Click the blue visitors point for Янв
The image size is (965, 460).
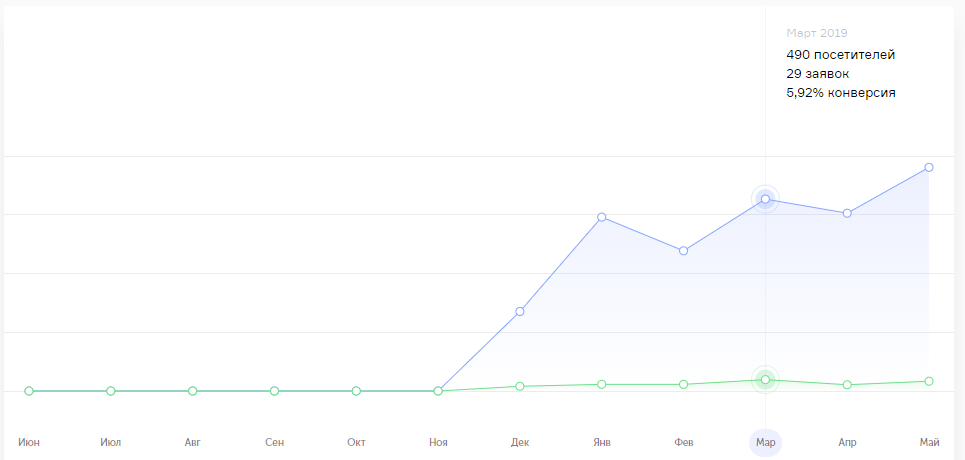602,217
